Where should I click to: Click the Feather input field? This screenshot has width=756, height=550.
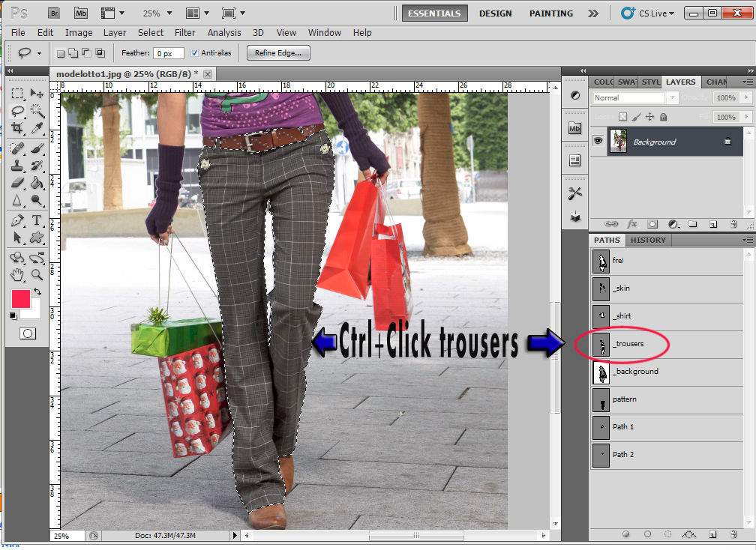pyautogui.click(x=169, y=53)
